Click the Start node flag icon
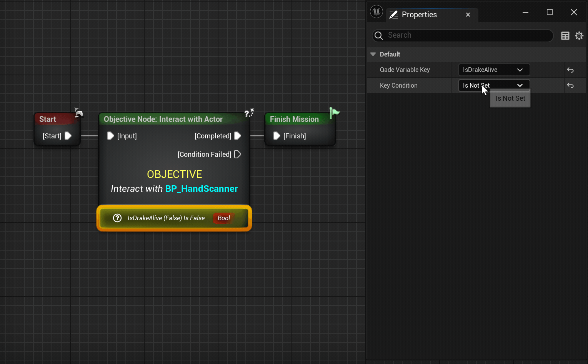Image resolution: width=588 pixels, height=364 pixels. 78,112
